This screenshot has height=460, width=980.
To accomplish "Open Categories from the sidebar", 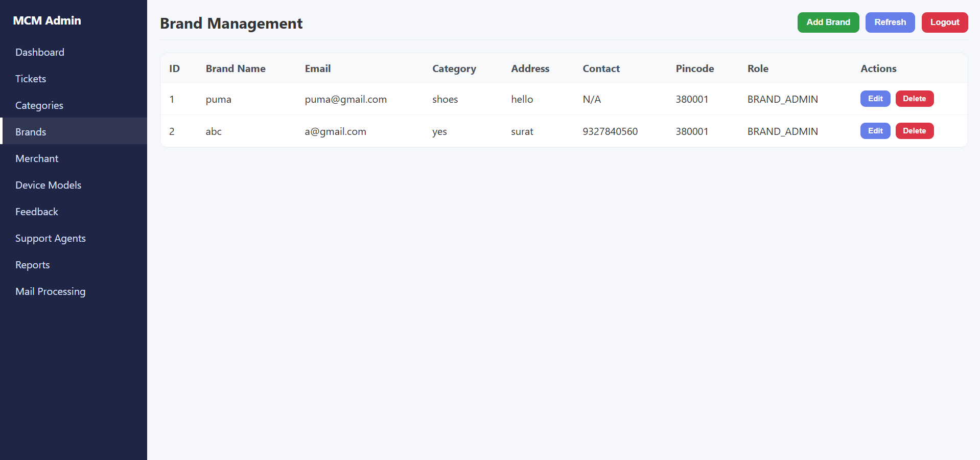I will 39,105.
